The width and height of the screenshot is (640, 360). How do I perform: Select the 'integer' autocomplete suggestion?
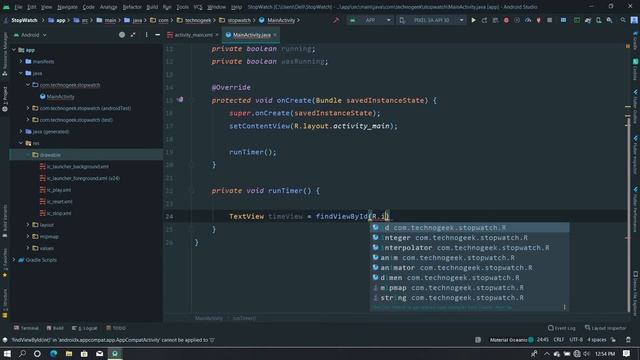(x=469, y=238)
